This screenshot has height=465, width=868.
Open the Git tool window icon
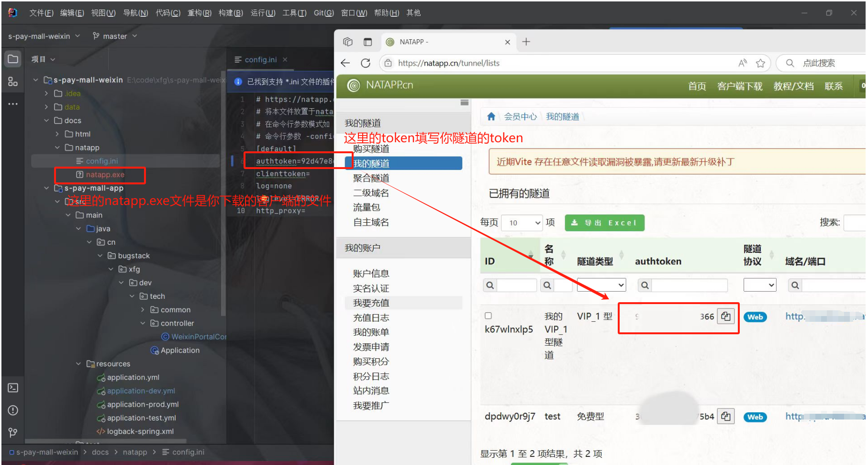tap(13, 432)
